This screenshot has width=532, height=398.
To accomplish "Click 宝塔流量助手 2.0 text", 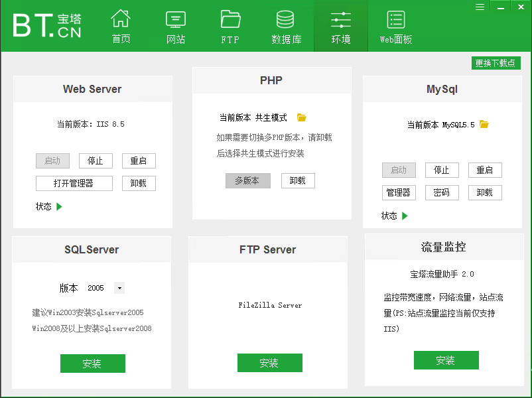I will coord(442,274).
